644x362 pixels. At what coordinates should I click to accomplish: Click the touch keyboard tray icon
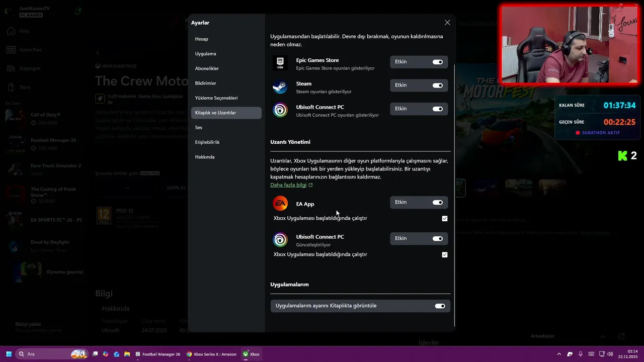click(x=591, y=354)
